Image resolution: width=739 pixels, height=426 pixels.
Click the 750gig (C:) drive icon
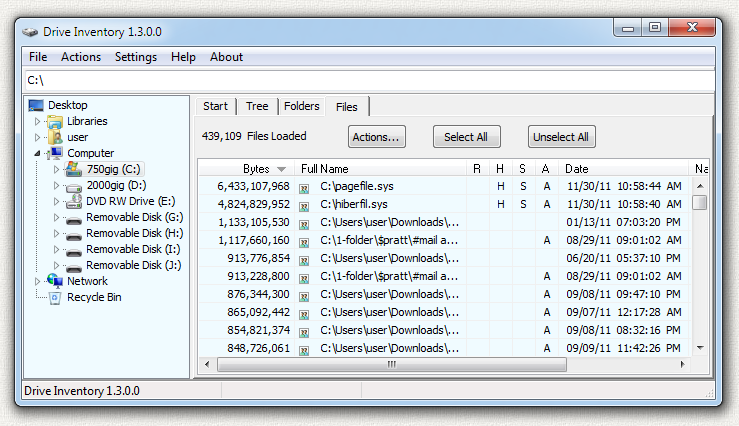pyautogui.click(x=74, y=170)
